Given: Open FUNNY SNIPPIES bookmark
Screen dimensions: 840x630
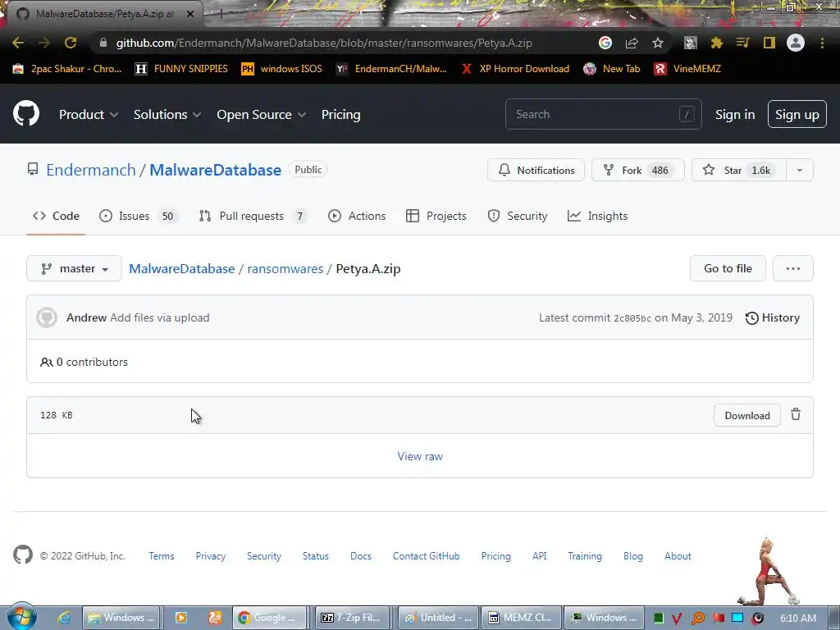Looking at the screenshot, I should click(x=181, y=69).
